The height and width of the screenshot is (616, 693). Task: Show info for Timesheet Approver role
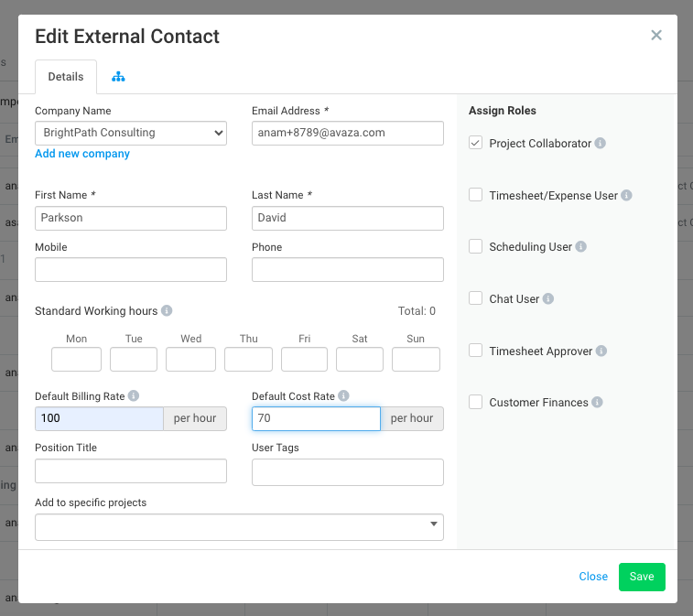[601, 351]
